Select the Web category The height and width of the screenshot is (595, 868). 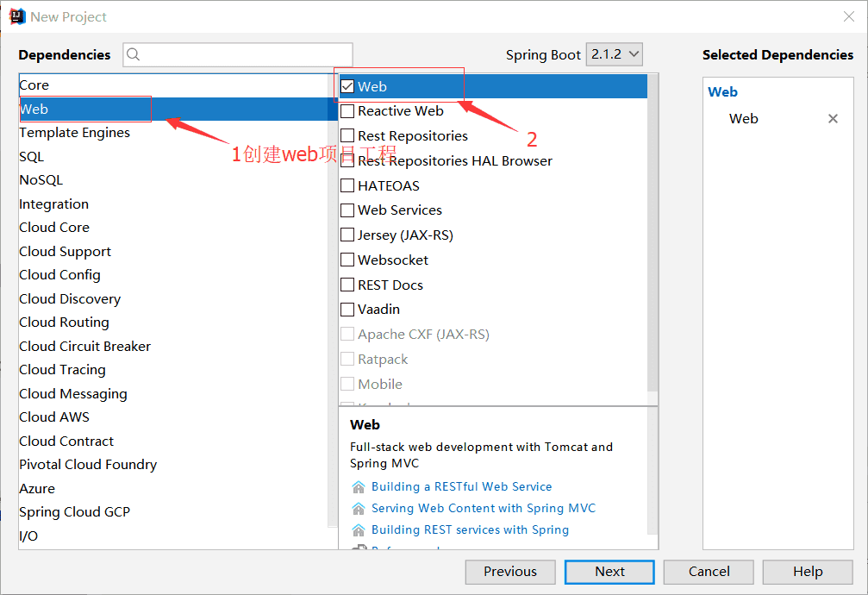(x=173, y=110)
